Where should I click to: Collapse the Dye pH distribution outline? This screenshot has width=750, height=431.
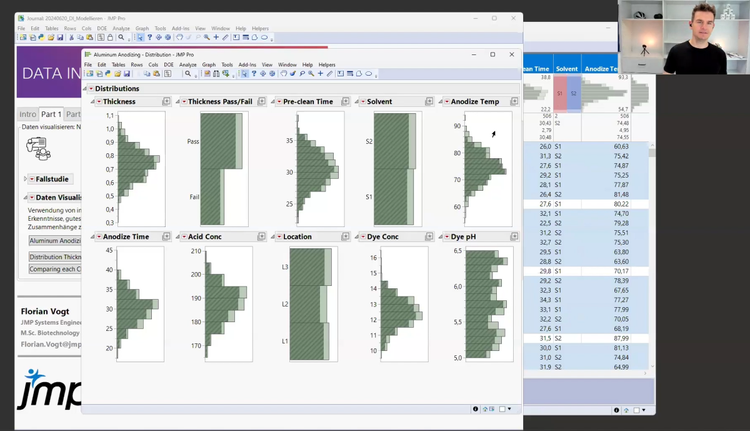(x=439, y=237)
